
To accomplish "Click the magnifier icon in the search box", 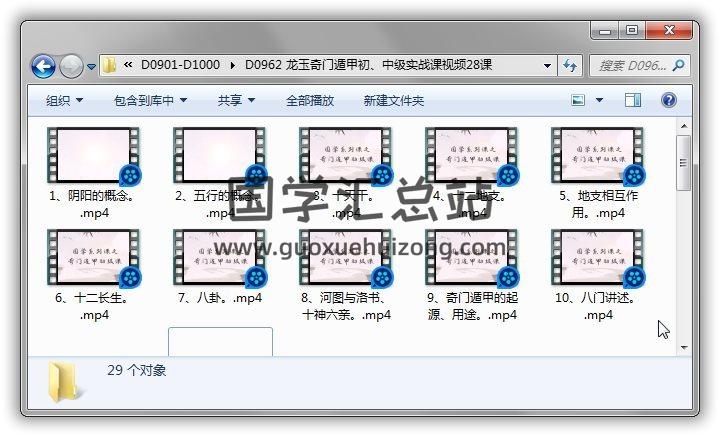I will point(678,66).
